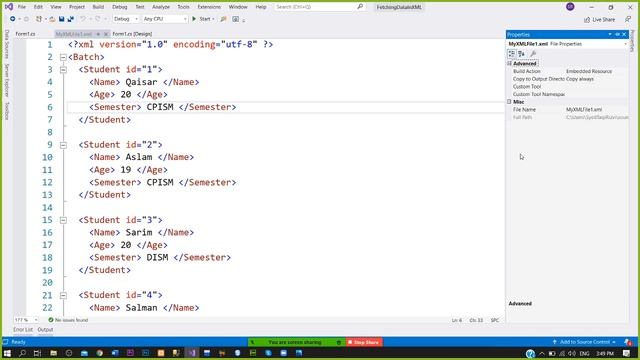Viewport: 640px width, 360px height.
Task: Open the Project menu
Action: pyautogui.click(x=77, y=7)
